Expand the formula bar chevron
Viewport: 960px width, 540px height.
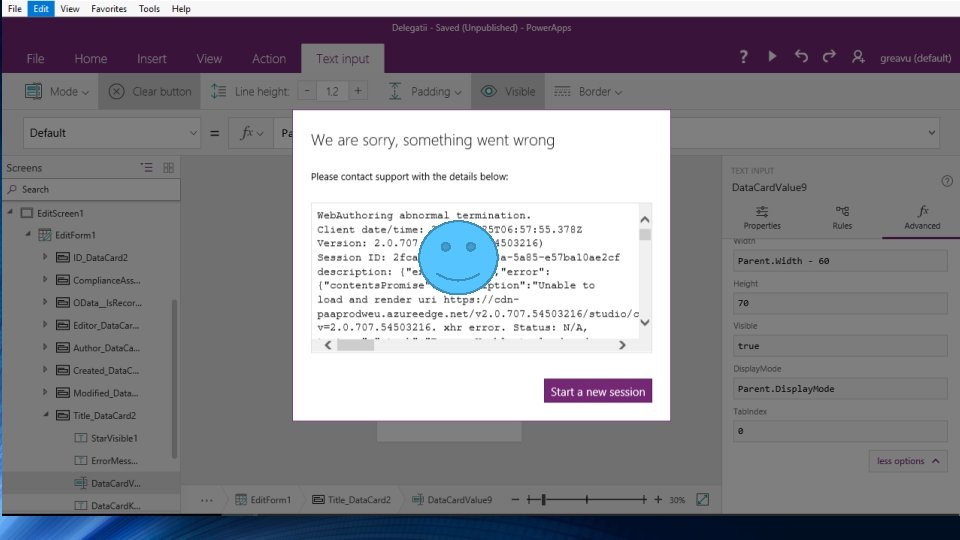pyautogui.click(x=931, y=133)
